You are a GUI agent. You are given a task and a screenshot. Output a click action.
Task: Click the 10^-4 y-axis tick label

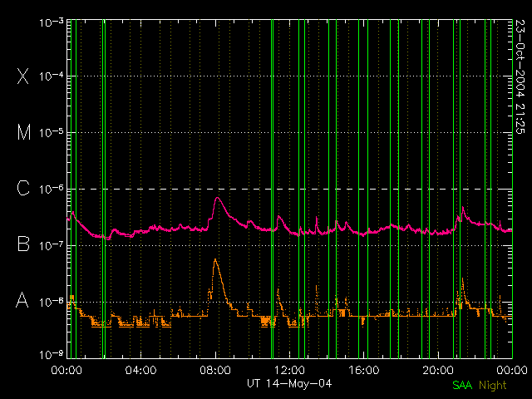pos(52,76)
